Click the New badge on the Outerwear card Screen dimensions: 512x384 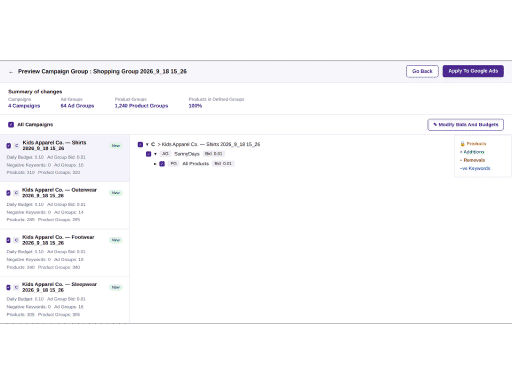click(x=116, y=193)
